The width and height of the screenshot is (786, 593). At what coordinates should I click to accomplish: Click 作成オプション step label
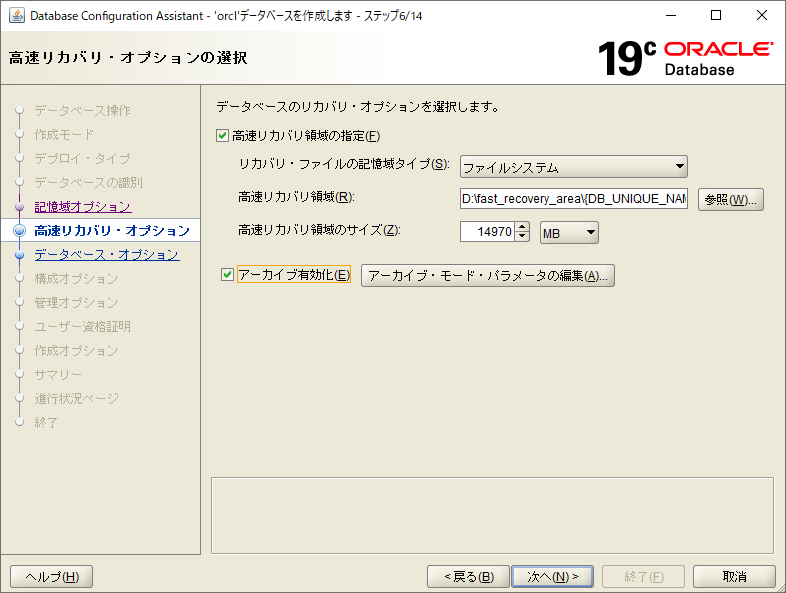(x=76, y=351)
